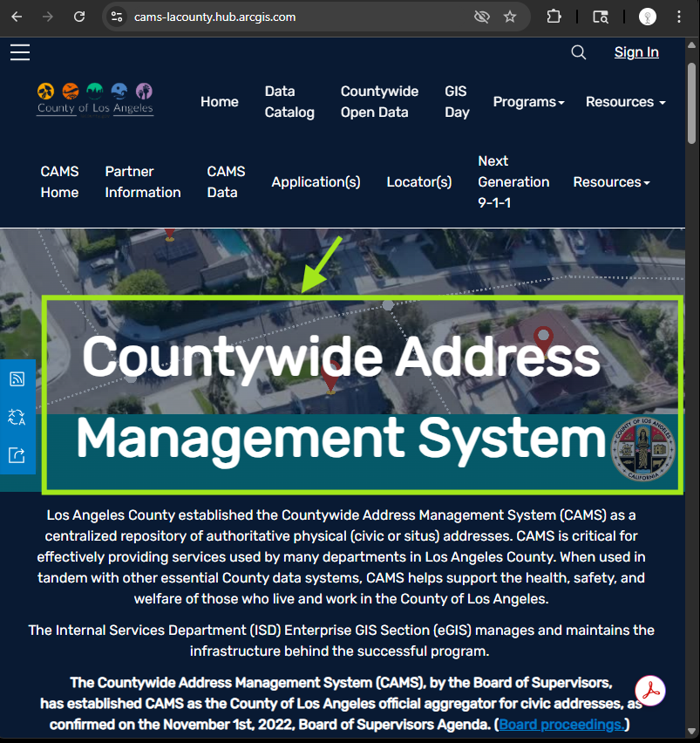This screenshot has width=700, height=743.
Task: Open the hamburger menu at top left
Action: 20,52
